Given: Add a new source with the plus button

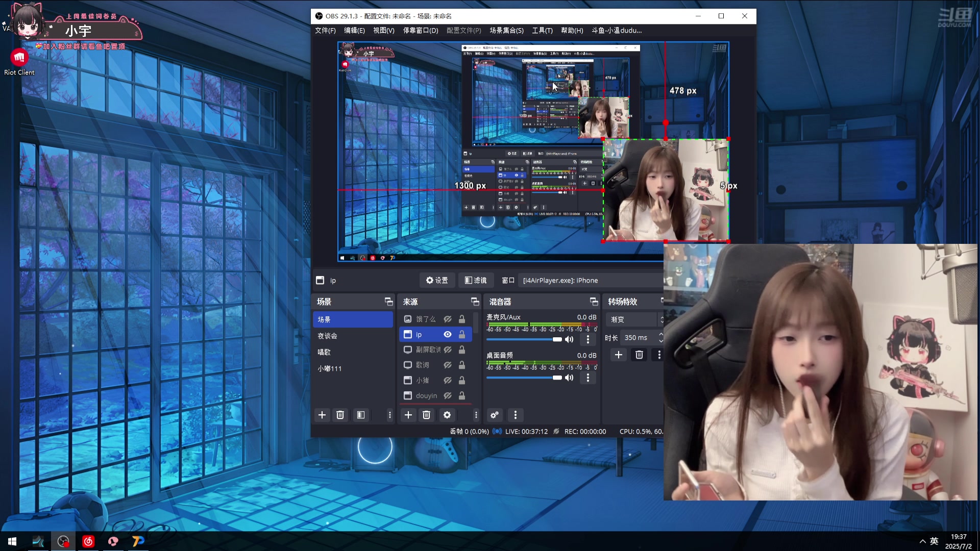Looking at the screenshot, I should [408, 415].
